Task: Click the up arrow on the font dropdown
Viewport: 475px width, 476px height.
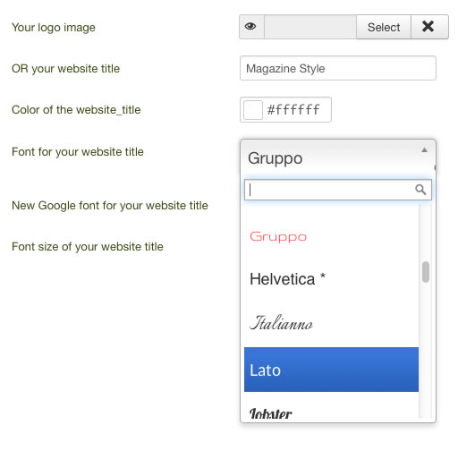Action: point(424,150)
